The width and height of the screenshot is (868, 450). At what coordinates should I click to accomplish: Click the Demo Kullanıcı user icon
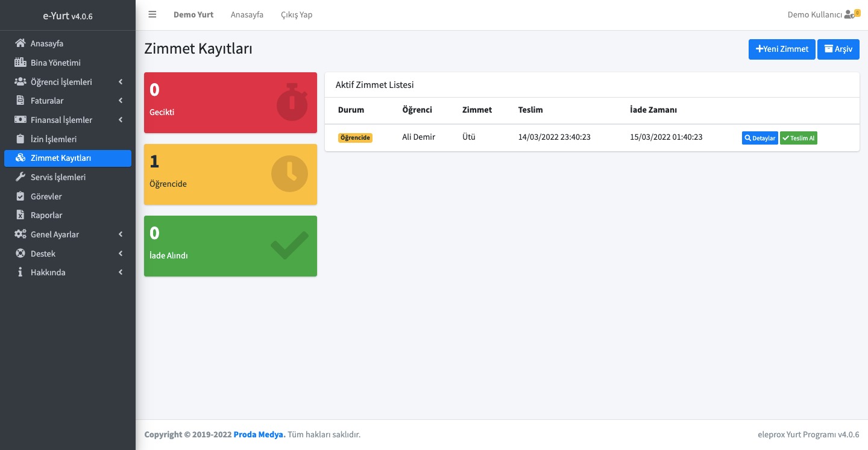849,14
